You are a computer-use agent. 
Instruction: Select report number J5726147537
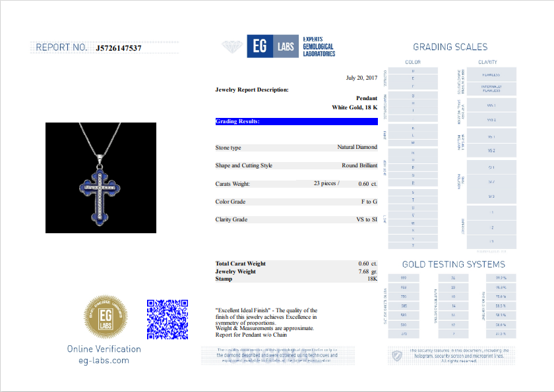tap(119, 48)
